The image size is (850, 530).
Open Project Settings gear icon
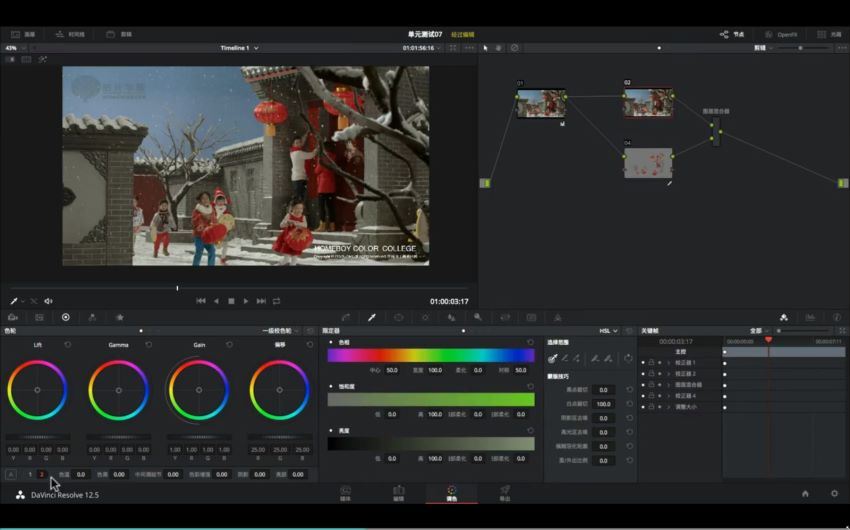point(834,494)
